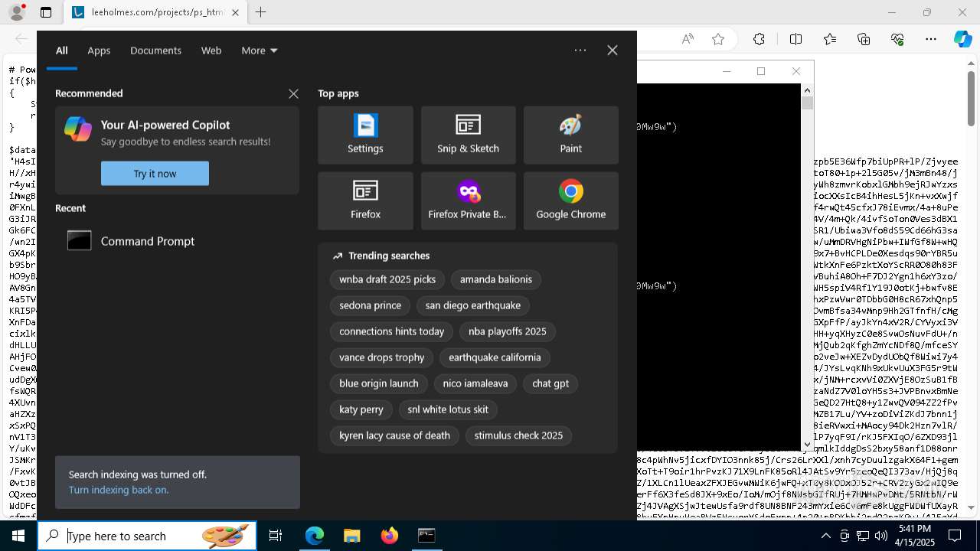Screen dimensions: 980x551
Task: Search blue origin launch
Action: click(x=379, y=383)
